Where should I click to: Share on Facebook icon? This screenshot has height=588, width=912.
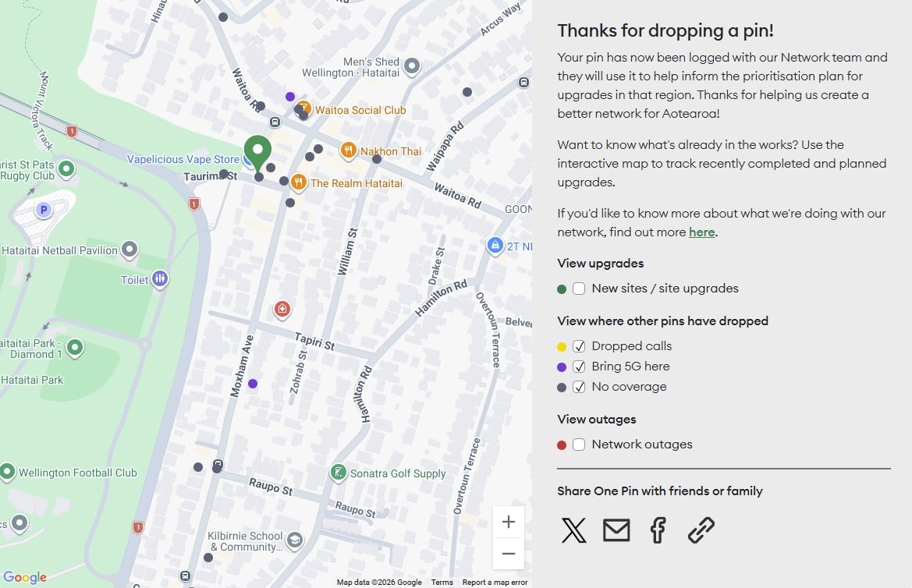pos(658,530)
